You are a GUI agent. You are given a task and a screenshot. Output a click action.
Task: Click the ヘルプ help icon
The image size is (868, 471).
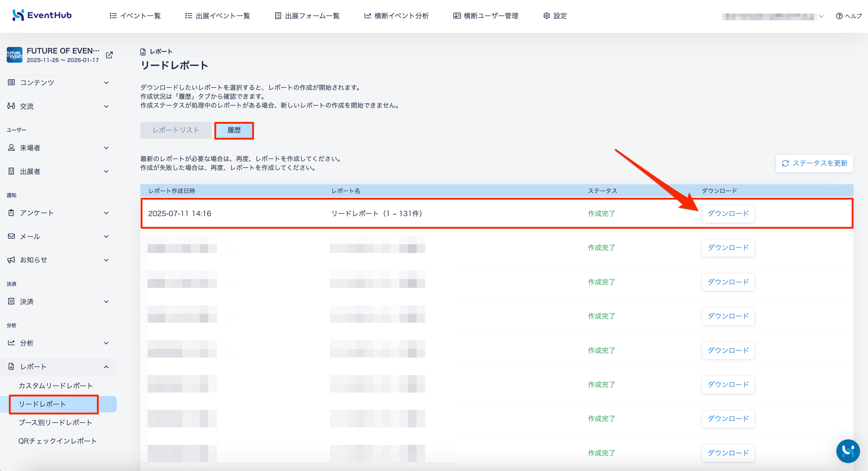click(x=839, y=16)
